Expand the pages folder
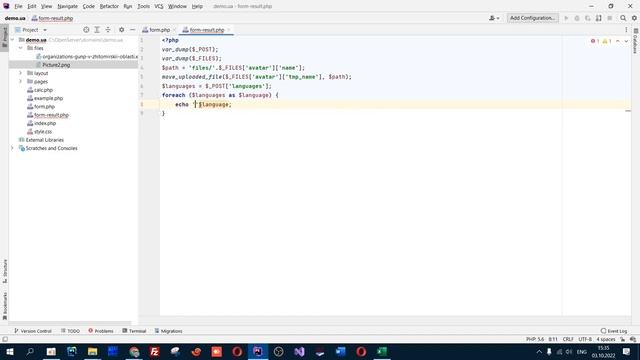The image size is (640, 360). (x=20, y=82)
